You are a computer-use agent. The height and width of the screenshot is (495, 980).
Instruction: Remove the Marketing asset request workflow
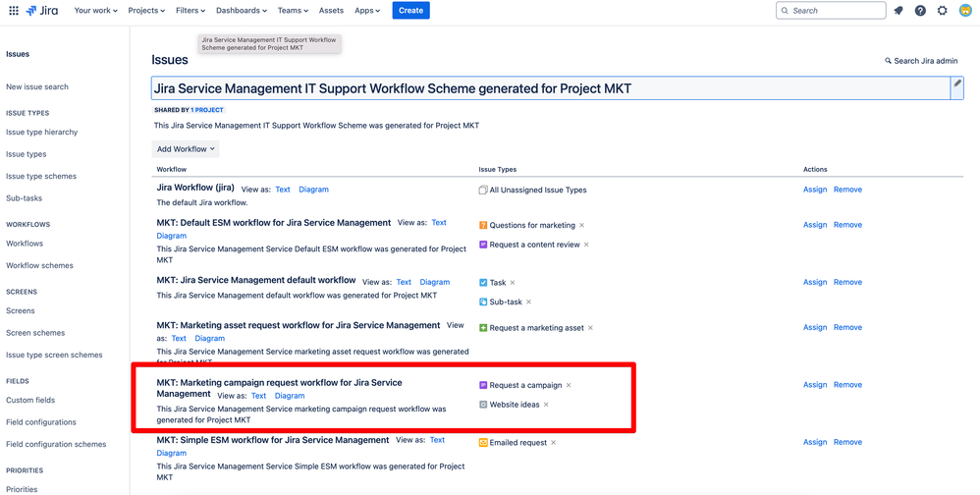847,327
